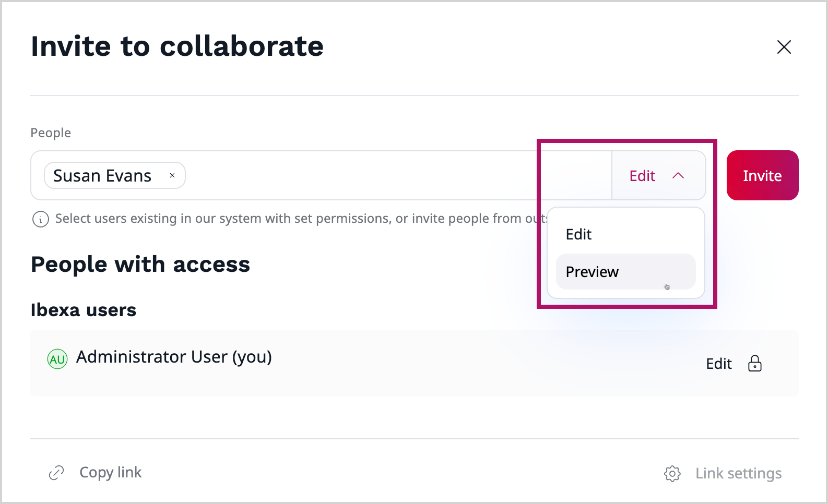Screen dimensions: 828x504
Task: Open Link settings
Action: click(x=738, y=473)
